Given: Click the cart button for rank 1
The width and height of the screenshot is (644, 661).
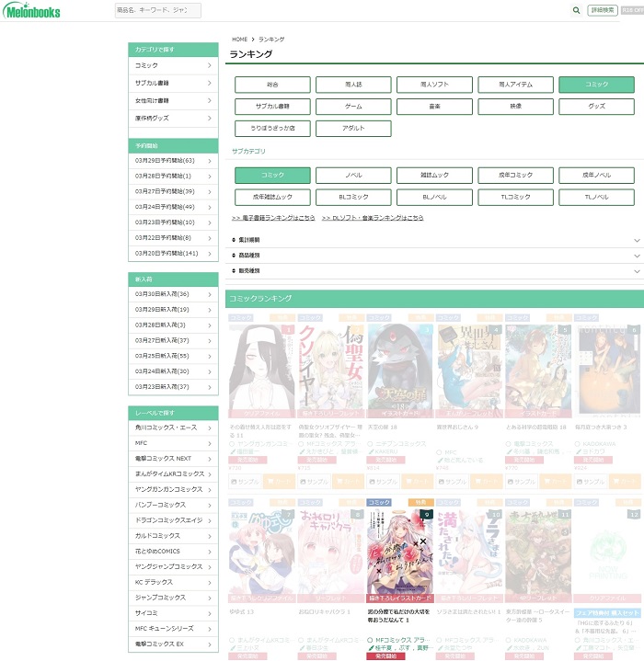Looking at the screenshot, I should [x=279, y=482].
